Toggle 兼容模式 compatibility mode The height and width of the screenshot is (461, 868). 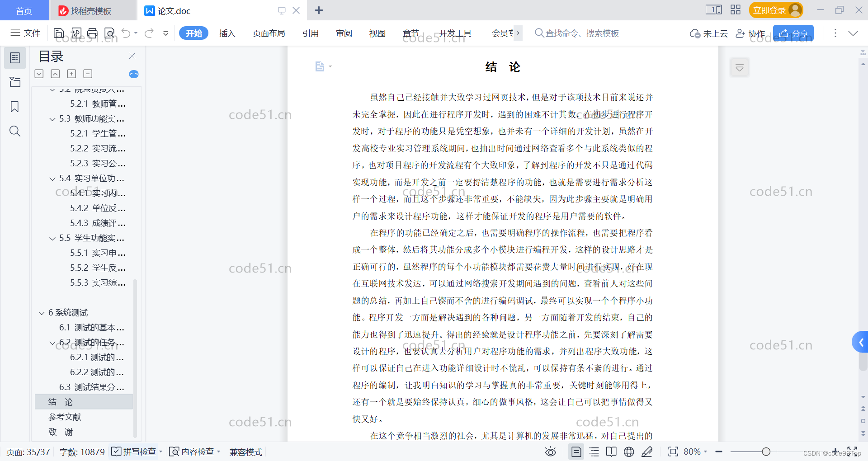245,452
